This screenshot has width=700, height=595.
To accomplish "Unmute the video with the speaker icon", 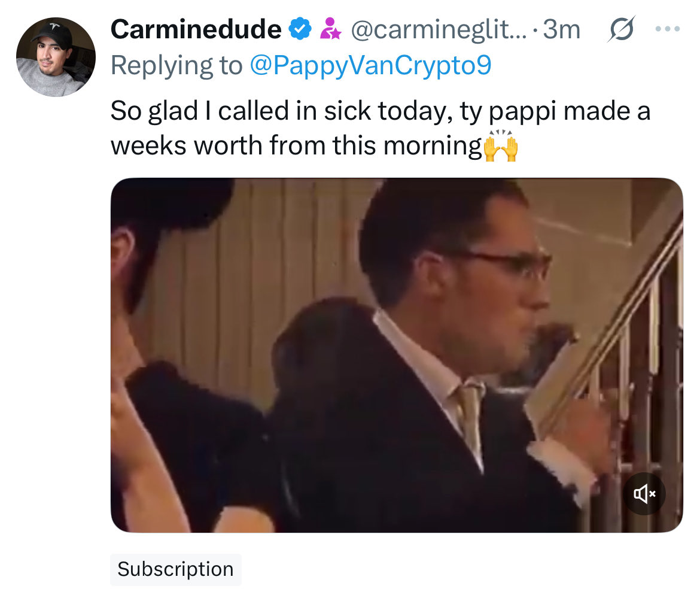I will (x=645, y=494).
